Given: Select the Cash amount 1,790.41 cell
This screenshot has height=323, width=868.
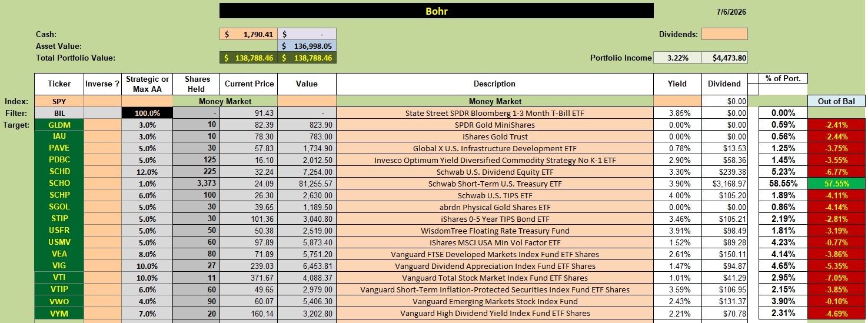Looking at the screenshot, I should pos(248,34).
